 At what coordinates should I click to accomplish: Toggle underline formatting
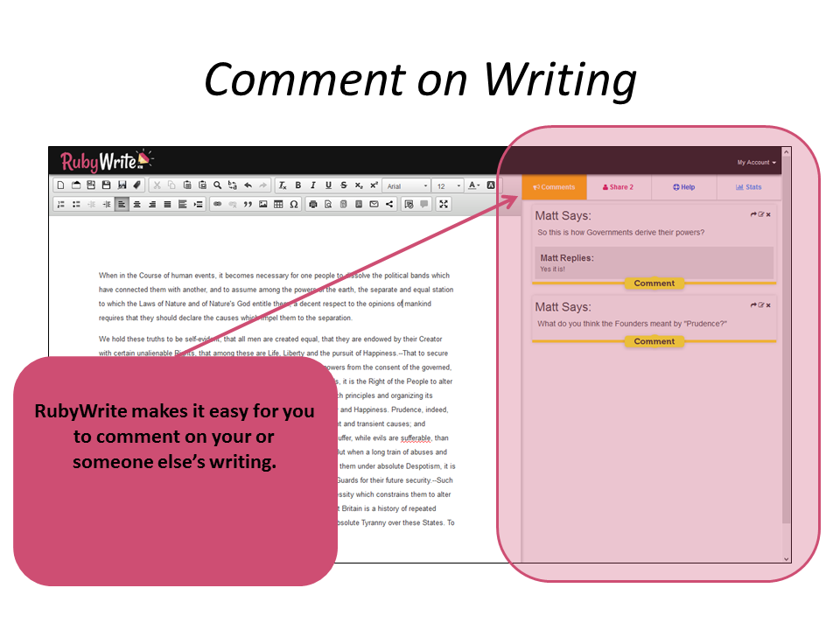(328, 185)
